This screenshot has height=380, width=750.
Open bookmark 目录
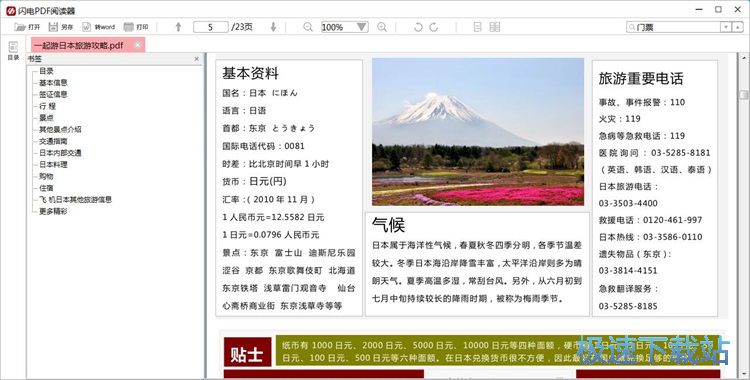click(x=46, y=71)
